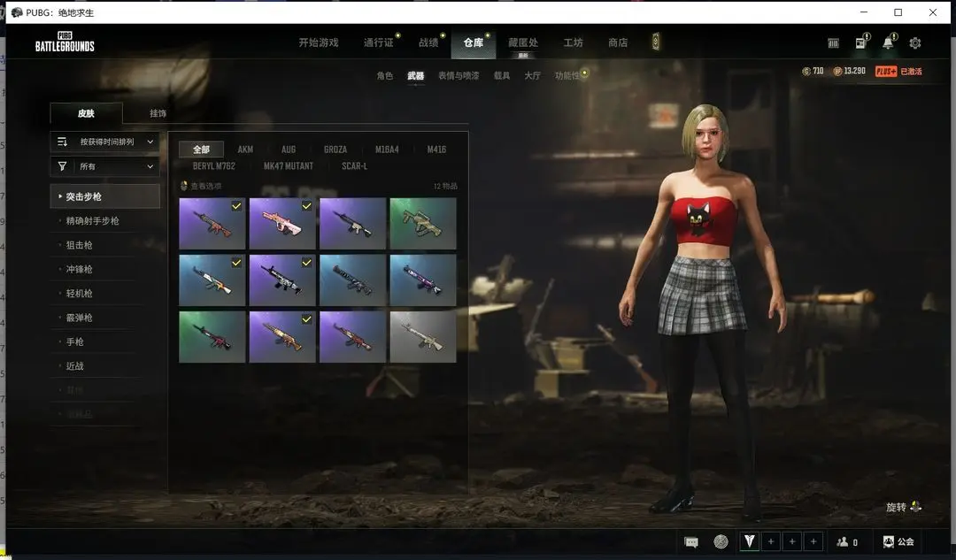Image resolution: width=956 pixels, height=560 pixels.
Task: Open the notifications bell icon
Action: pyautogui.click(x=888, y=43)
